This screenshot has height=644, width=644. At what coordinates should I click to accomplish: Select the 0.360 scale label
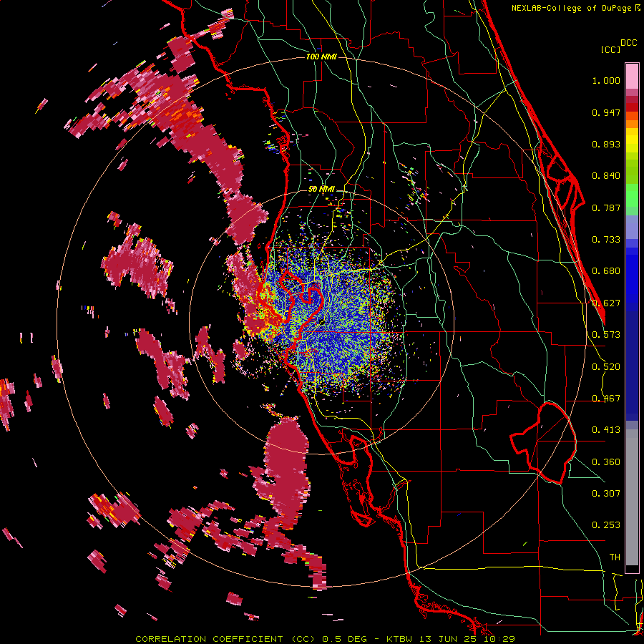(606, 462)
